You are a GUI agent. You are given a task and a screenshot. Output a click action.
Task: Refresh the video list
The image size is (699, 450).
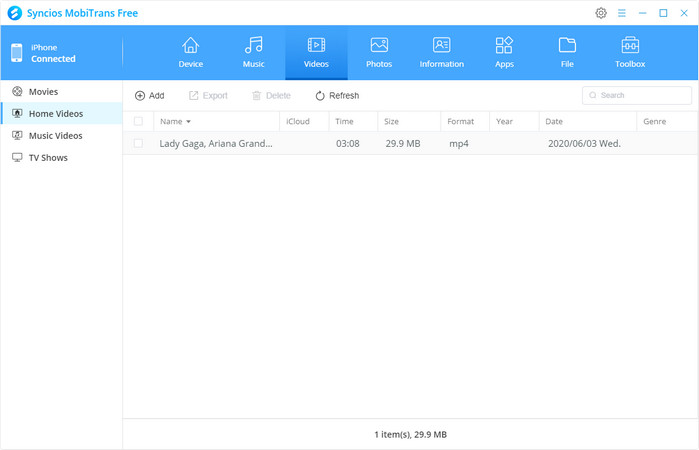[337, 95]
